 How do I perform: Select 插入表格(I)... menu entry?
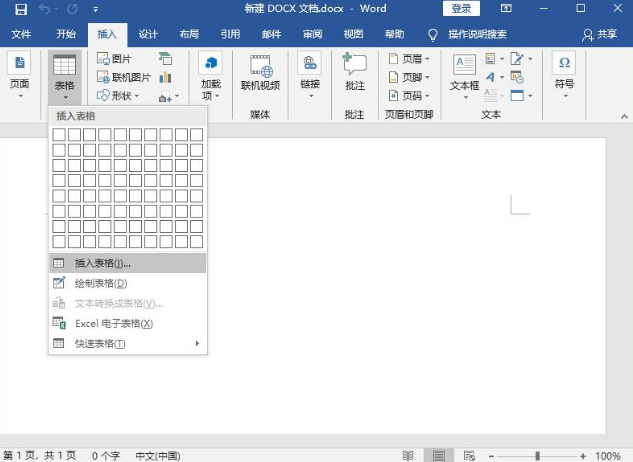tap(102, 263)
